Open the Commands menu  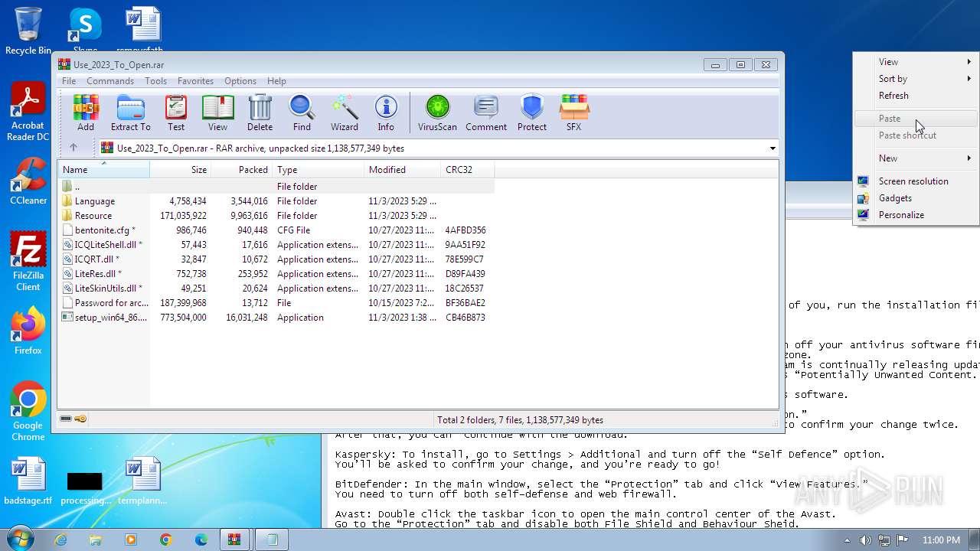coord(110,81)
